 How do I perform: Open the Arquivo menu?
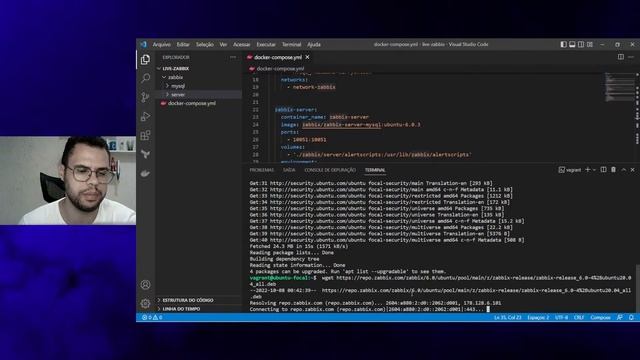pyautogui.click(x=162, y=44)
